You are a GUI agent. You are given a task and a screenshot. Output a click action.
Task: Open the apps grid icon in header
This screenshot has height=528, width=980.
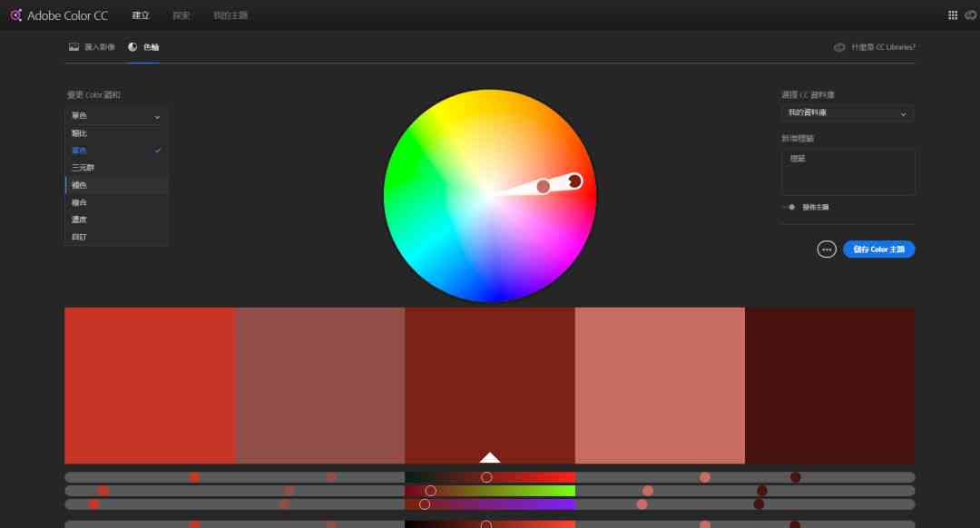tap(953, 15)
